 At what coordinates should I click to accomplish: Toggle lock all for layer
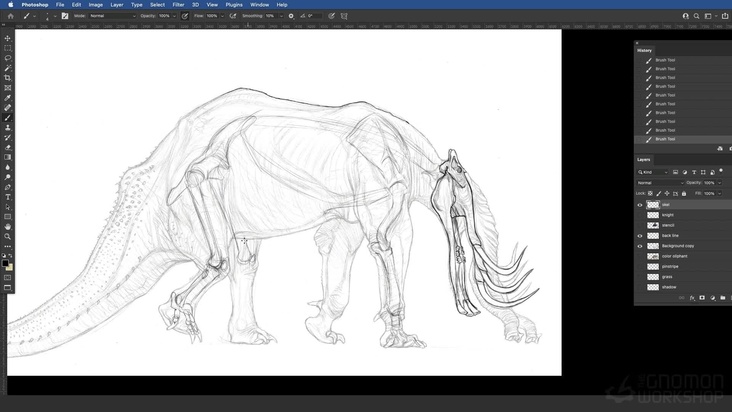pos(684,193)
